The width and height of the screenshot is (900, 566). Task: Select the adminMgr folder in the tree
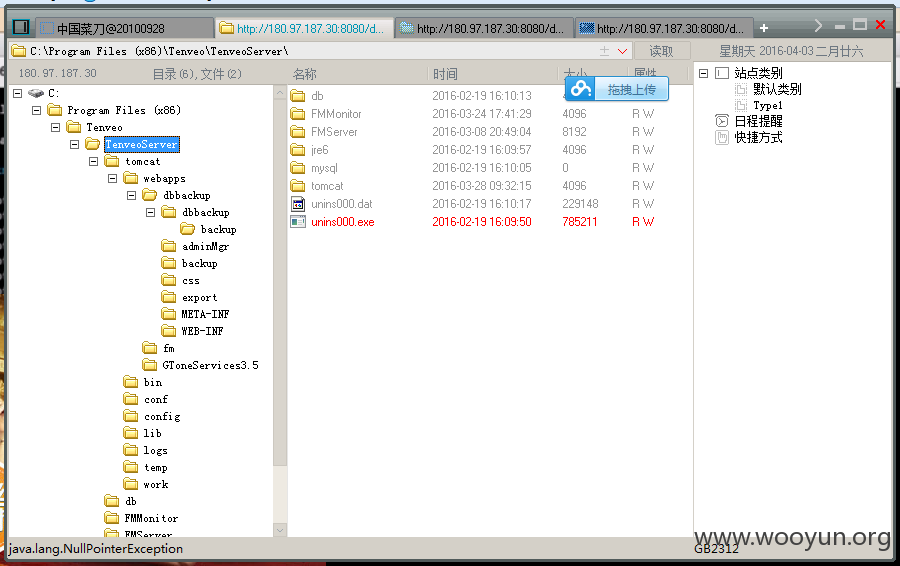205,246
